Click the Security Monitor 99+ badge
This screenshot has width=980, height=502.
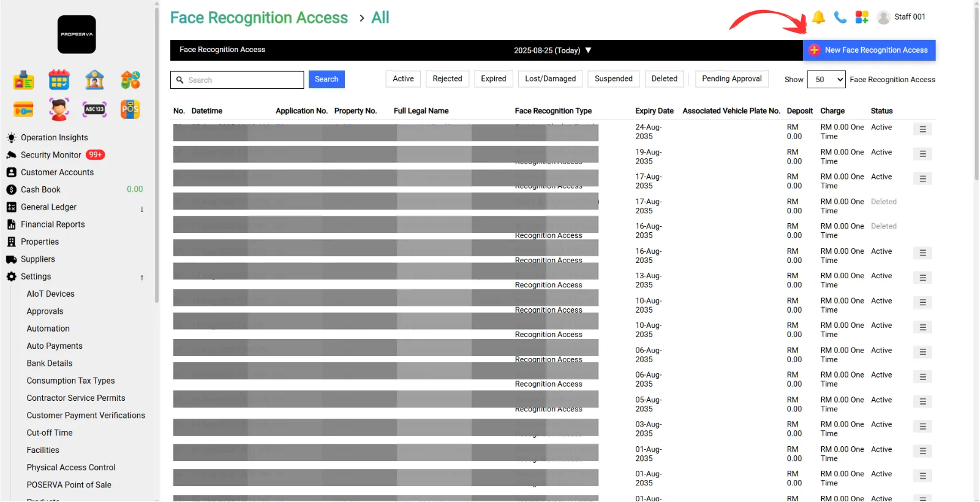96,155
